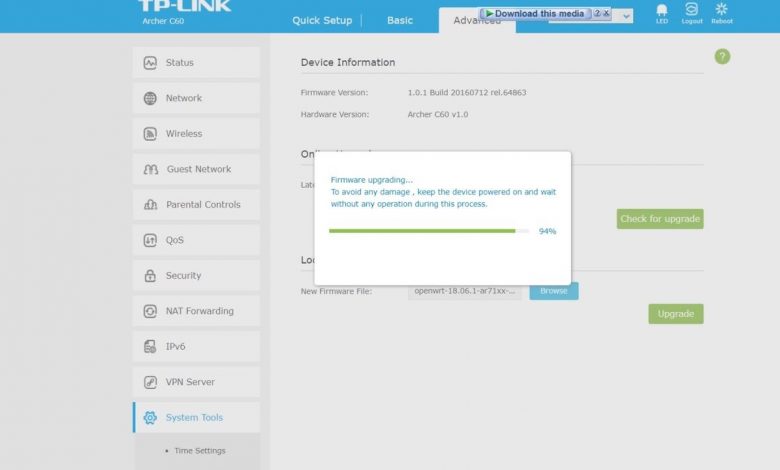Click the TP-LINK logo
This screenshot has height=470, width=780.
pos(184,6)
